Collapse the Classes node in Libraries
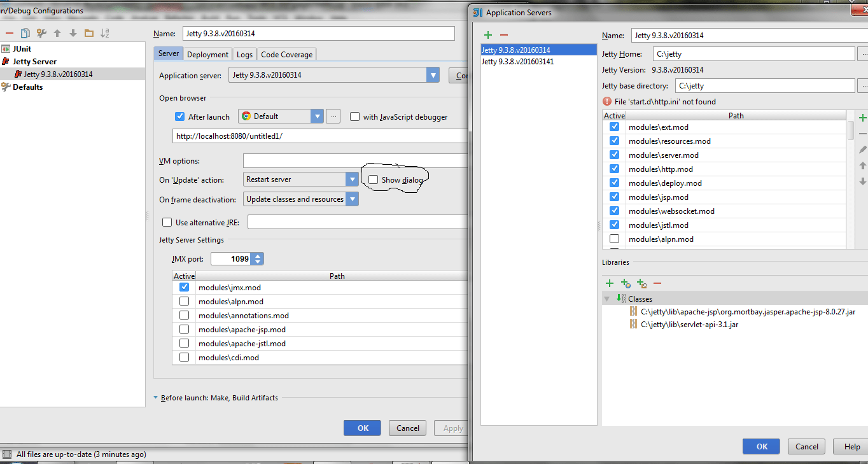 (607, 299)
